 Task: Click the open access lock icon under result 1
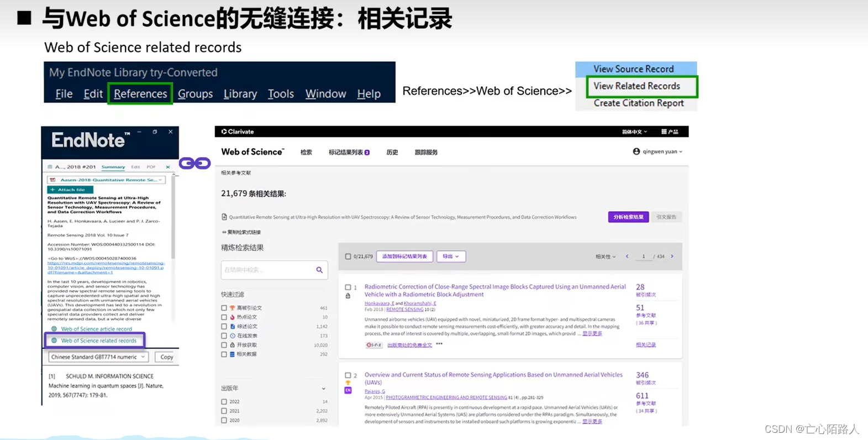pyautogui.click(x=348, y=296)
